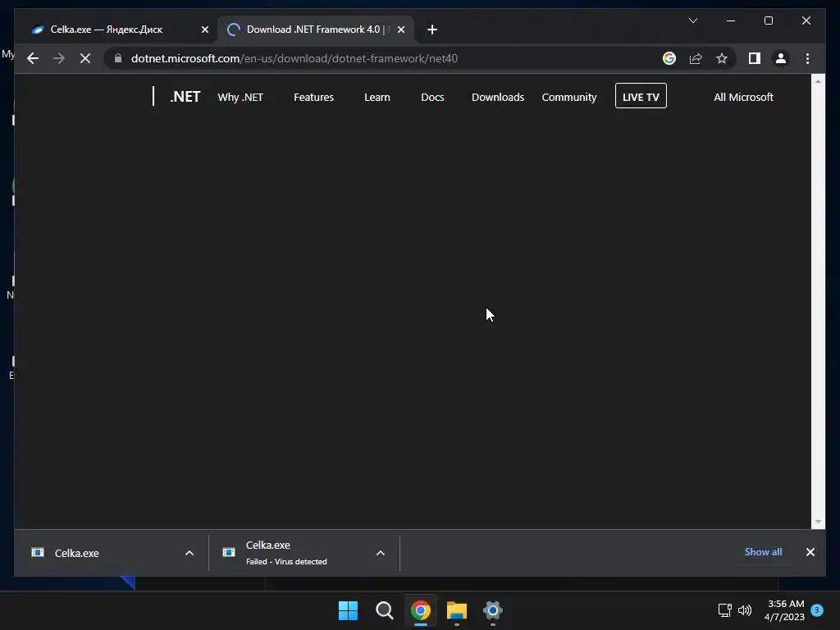
Task: Click the volume speaker tray icon
Action: 745,610
